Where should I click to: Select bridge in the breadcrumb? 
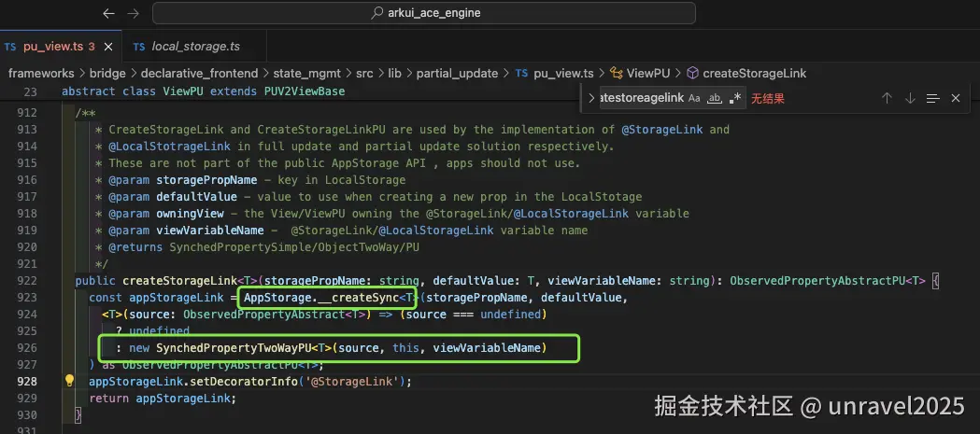tap(107, 73)
